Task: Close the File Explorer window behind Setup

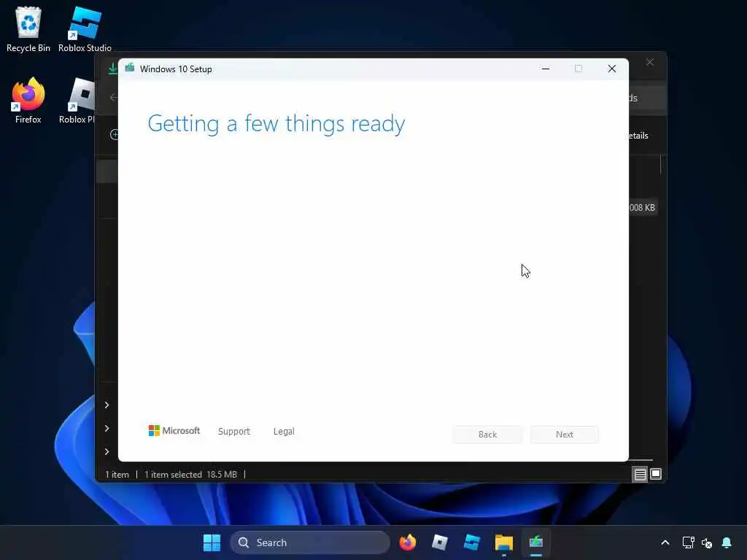Action: pos(650,63)
